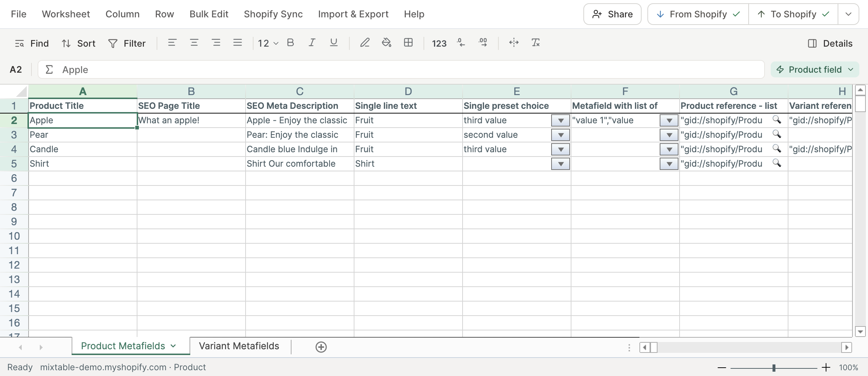Open the preset choice dropdown in the Shirt row
This screenshot has height=376, width=868.
point(561,164)
